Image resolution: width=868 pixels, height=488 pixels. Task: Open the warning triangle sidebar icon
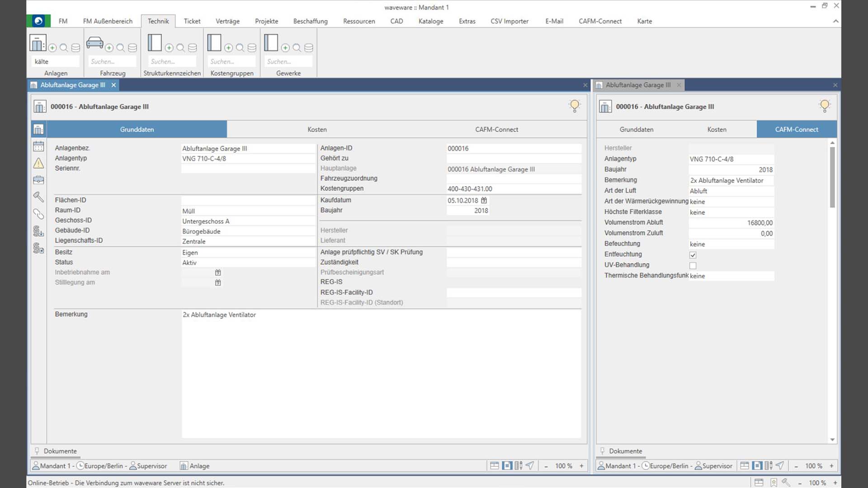tap(38, 163)
